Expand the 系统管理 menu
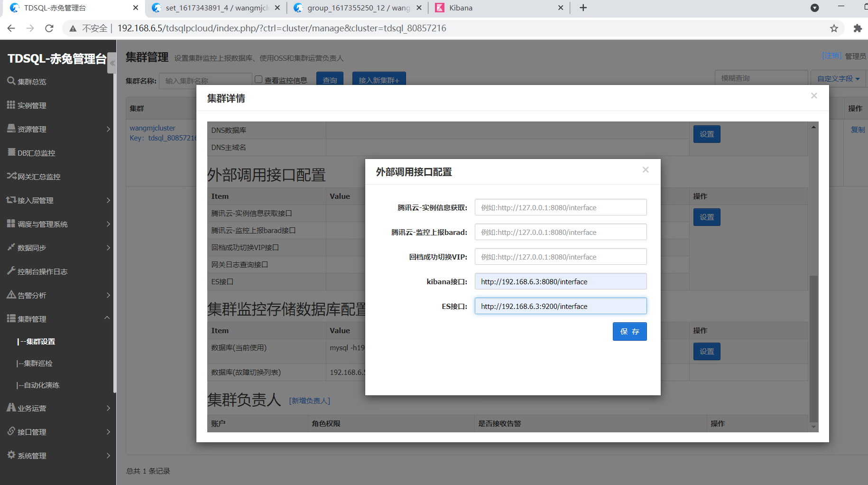868x485 pixels. coord(31,455)
